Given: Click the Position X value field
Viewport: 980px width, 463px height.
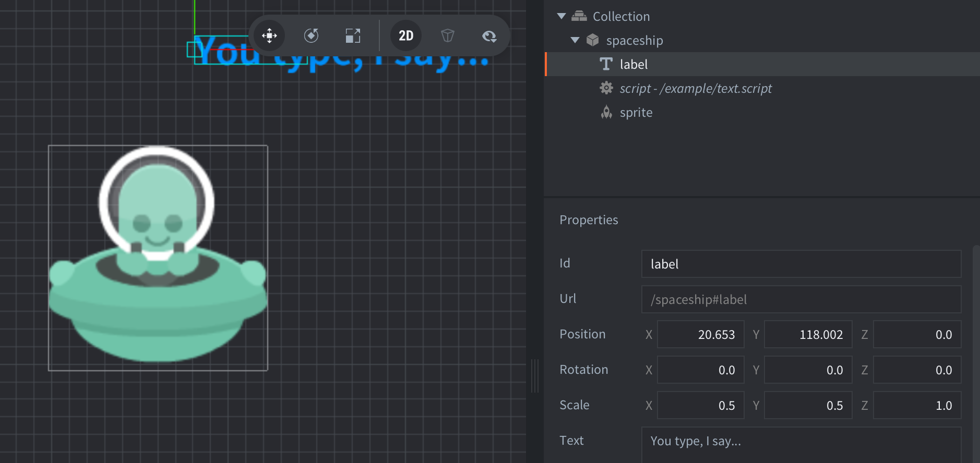Looking at the screenshot, I should click(x=700, y=334).
